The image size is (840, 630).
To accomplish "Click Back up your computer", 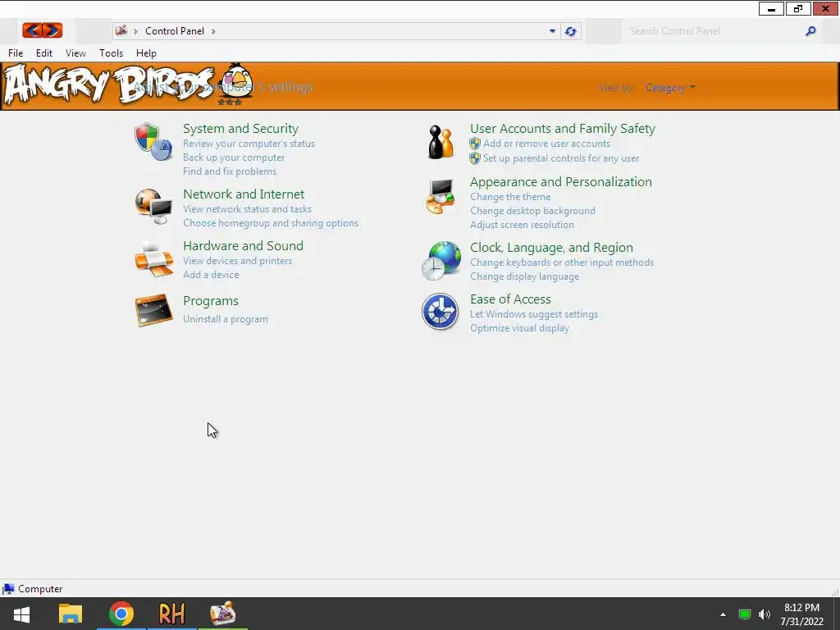I will point(234,157).
